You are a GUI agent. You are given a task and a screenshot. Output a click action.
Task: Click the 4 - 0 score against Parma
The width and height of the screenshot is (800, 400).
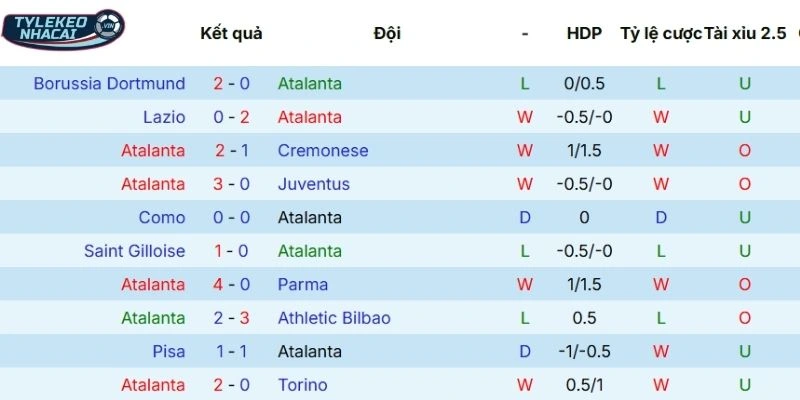pyautogui.click(x=231, y=285)
